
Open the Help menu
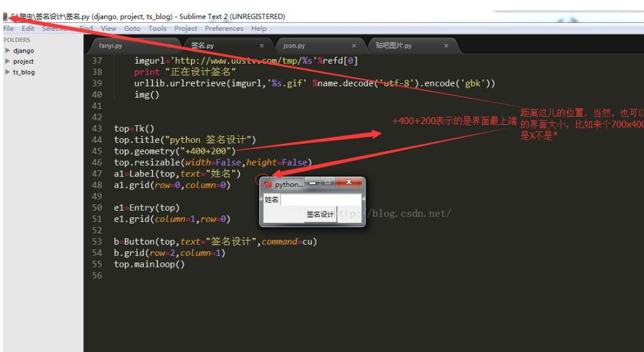[x=259, y=28]
